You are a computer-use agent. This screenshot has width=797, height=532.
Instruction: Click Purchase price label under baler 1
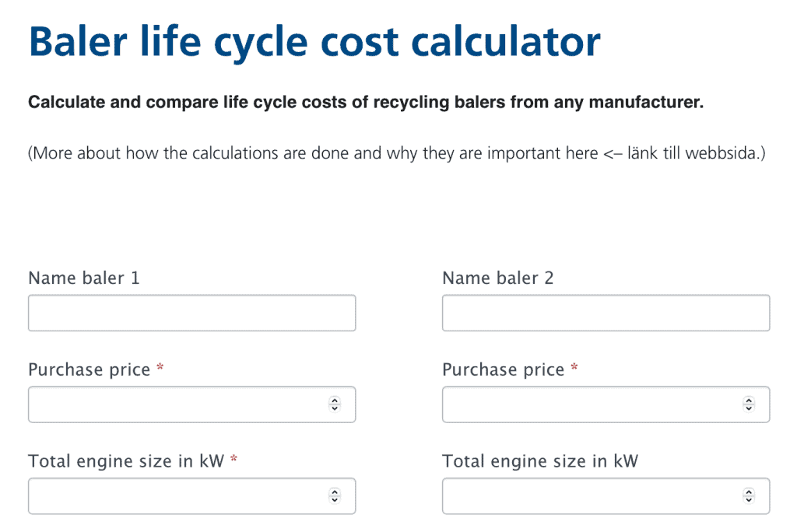point(89,370)
